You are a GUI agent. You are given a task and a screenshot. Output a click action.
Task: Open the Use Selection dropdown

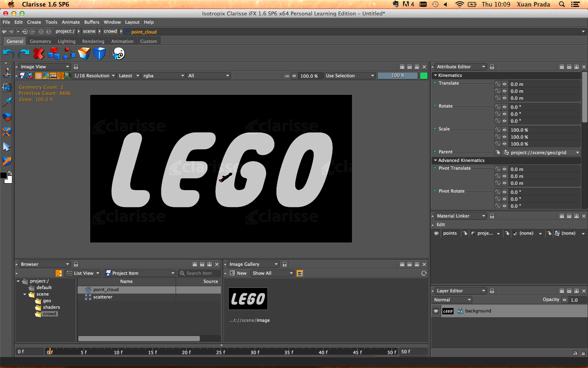point(350,76)
